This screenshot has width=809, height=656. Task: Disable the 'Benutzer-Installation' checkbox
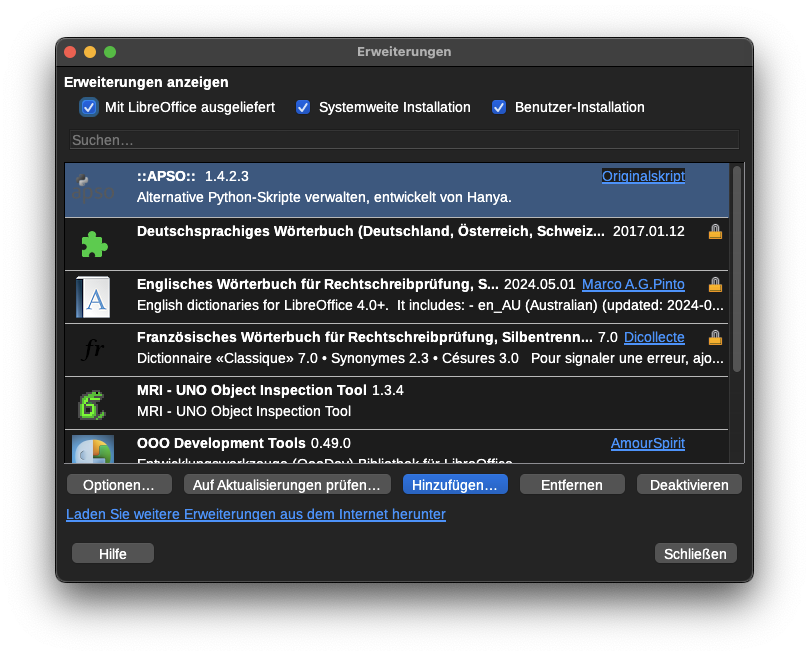(499, 107)
